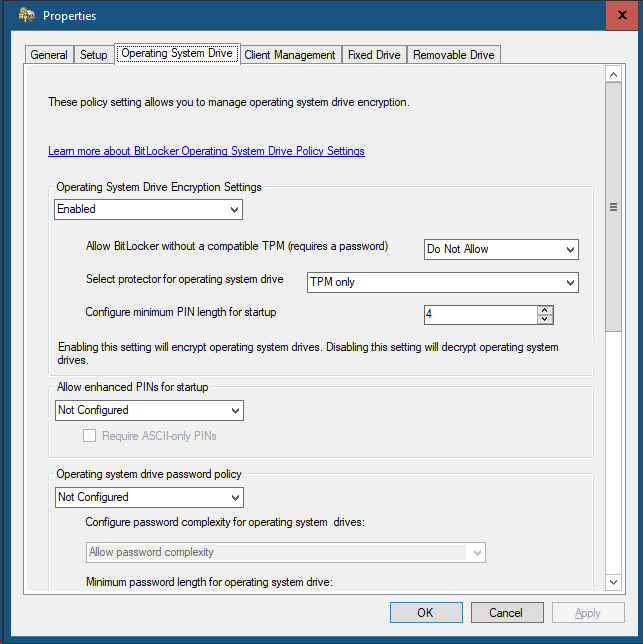Click the Properties window title icon
Image resolution: width=643 pixels, height=644 pixels.
pyautogui.click(x=27, y=16)
